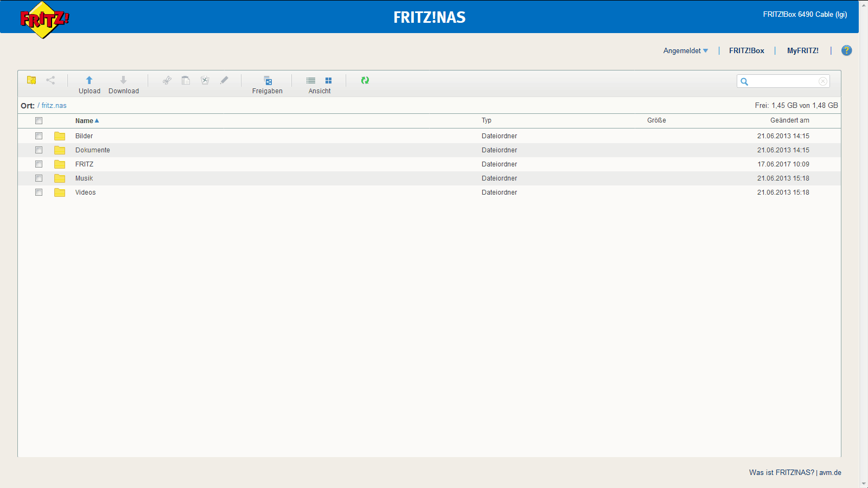This screenshot has height=488, width=868.
Task: Click the Dokumente folder icon
Action: tap(60, 150)
